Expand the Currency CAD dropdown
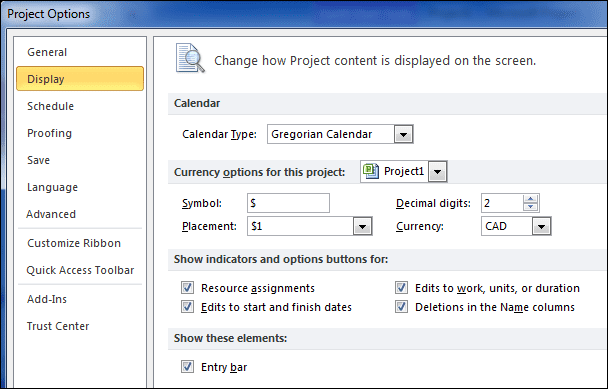608x389 pixels. (541, 226)
